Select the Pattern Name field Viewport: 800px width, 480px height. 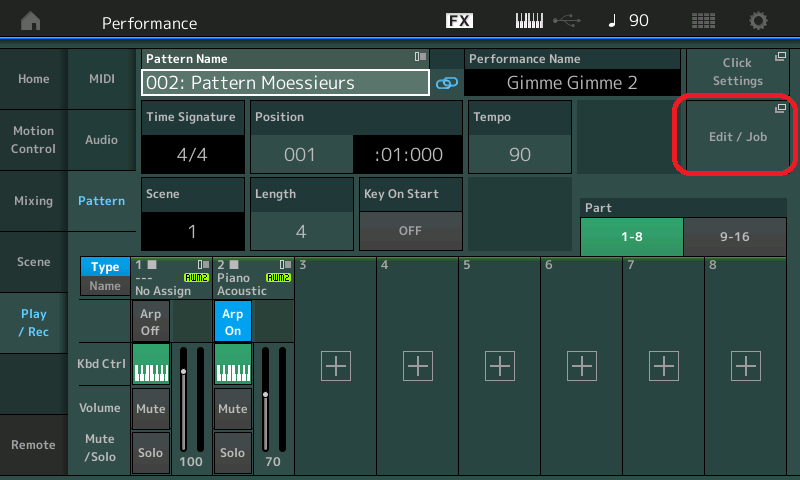pos(286,82)
